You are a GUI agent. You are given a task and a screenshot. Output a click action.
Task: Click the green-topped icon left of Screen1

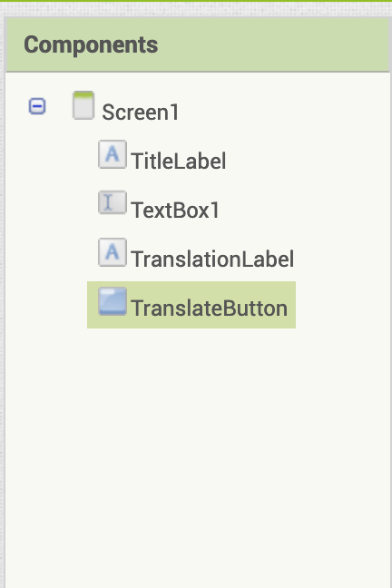pos(83,105)
